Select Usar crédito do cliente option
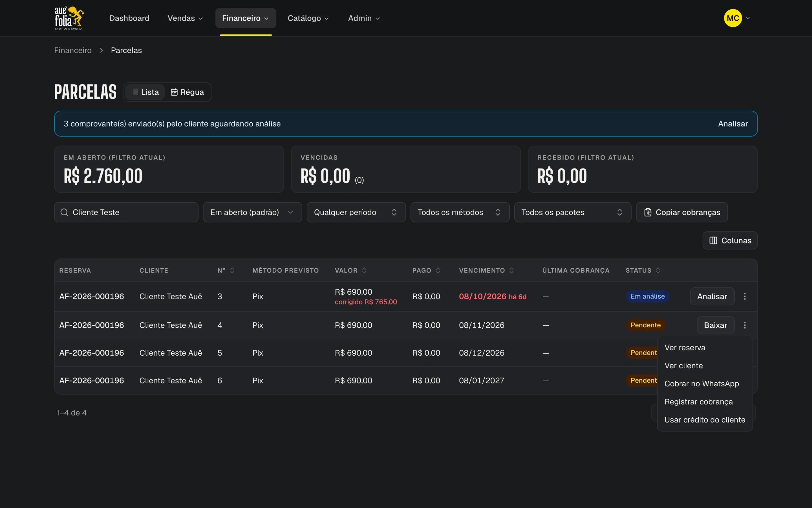Image resolution: width=812 pixels, height=508 pixels. [705, 420]
